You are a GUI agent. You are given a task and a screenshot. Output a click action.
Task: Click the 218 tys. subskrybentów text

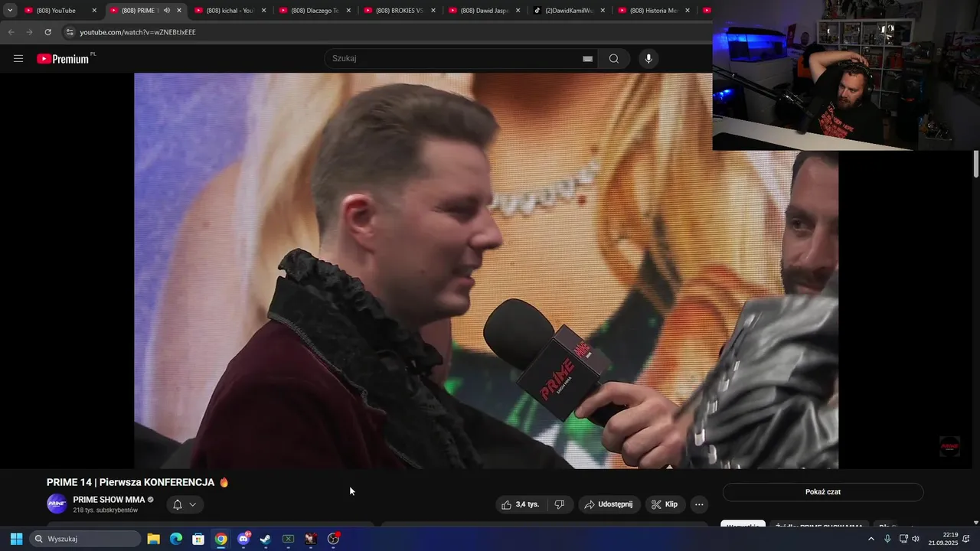(106, 510)
